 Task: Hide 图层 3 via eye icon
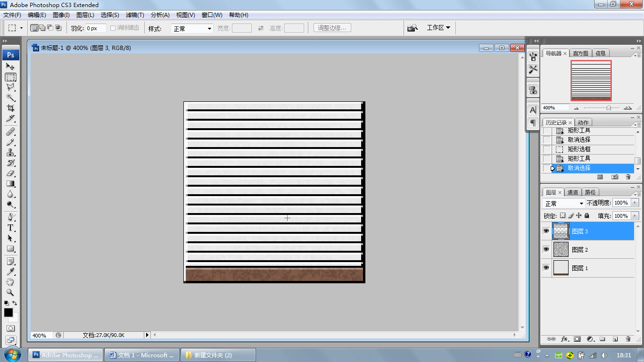pos(546,231)
